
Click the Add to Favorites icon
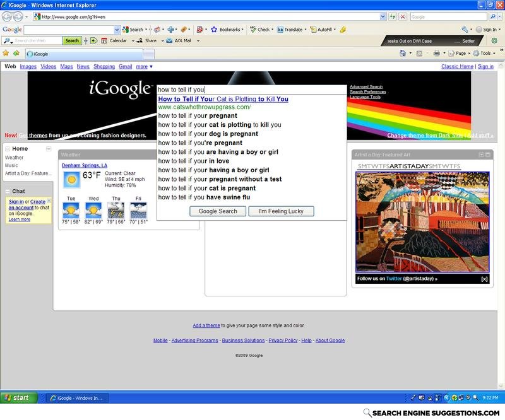16,53
